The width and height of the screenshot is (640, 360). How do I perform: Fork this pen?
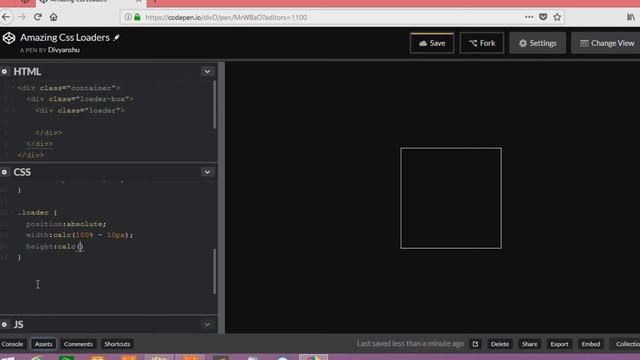pyautogui.click(x=482, y=43)
